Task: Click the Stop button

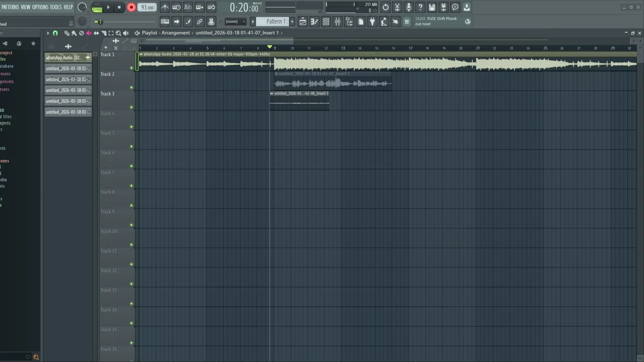Action: (119, 7)
